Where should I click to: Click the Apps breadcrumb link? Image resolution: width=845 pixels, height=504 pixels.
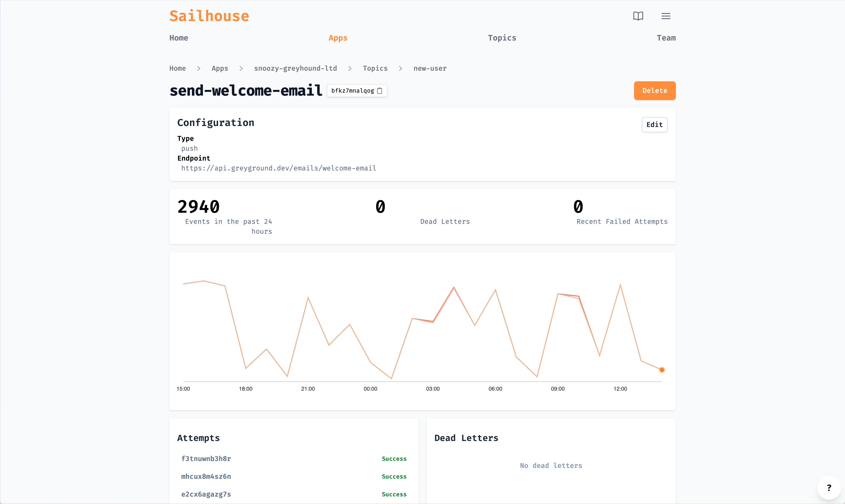220,68
